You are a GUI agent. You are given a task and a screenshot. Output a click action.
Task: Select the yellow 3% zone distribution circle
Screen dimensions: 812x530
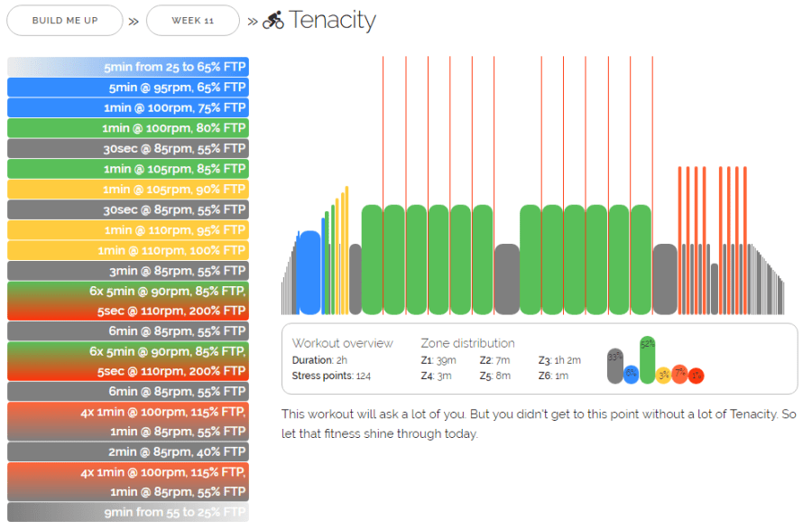tap(663, 375)
